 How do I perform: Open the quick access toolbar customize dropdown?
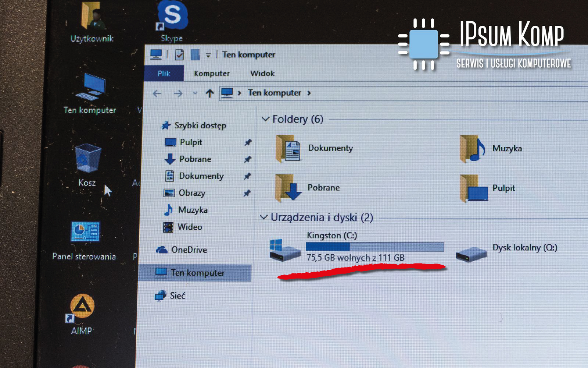208,55
